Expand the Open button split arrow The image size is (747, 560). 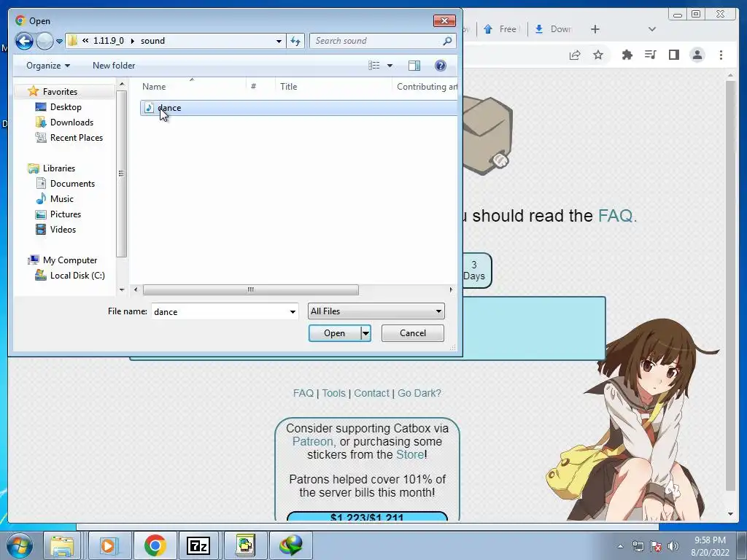pos(366,332)
